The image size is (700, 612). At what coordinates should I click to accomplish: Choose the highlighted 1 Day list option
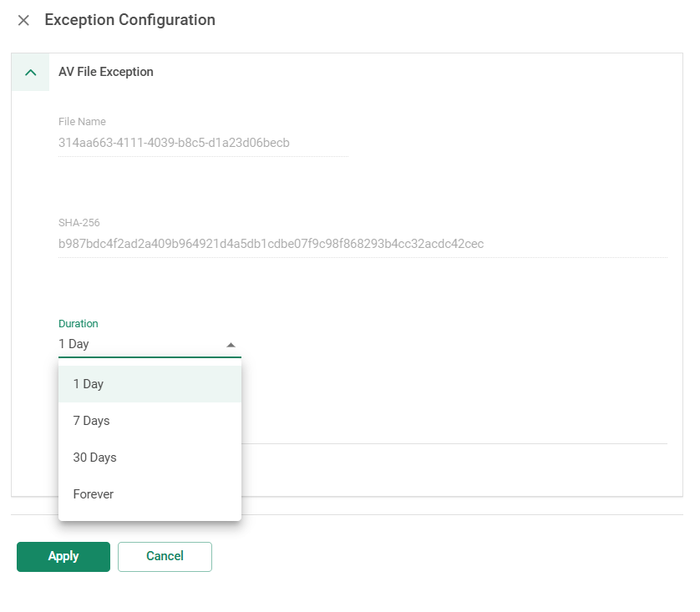(150, 384)
